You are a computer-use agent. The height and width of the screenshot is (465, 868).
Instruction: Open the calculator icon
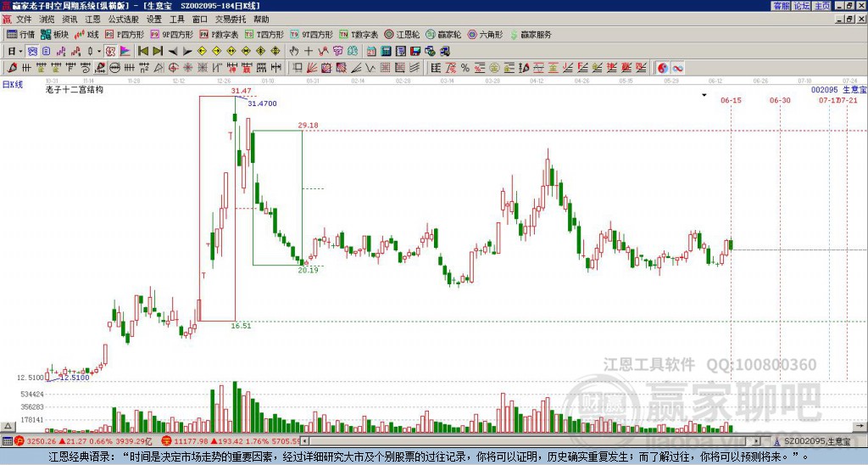386,52
